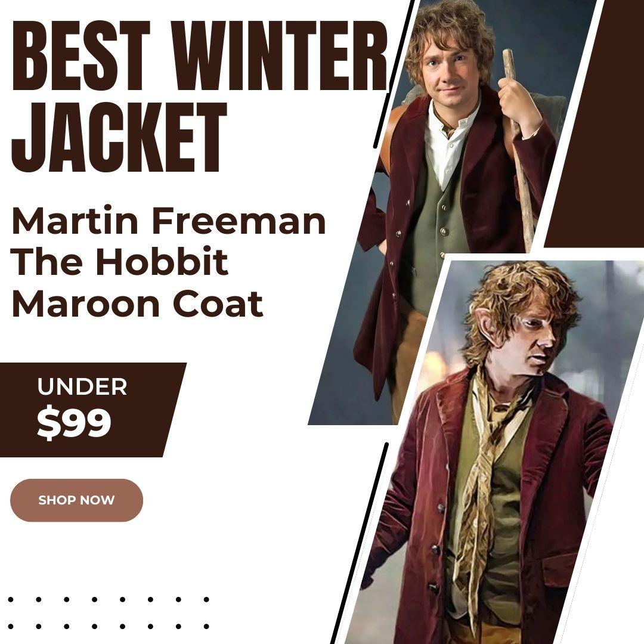
Task: Click the word UNDER on the banner
Action: (82, 386)
